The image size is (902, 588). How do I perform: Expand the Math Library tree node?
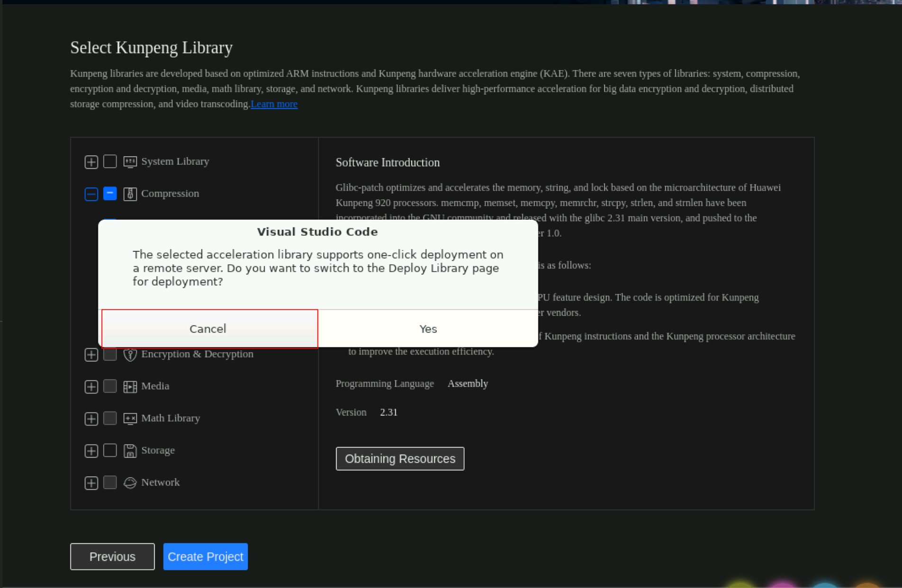coord(91,419)
